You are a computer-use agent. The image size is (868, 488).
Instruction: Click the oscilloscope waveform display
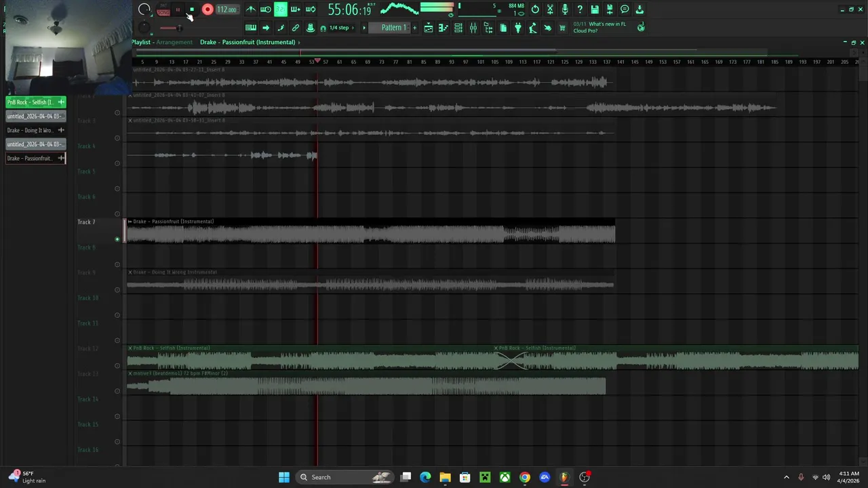point(399,9)
